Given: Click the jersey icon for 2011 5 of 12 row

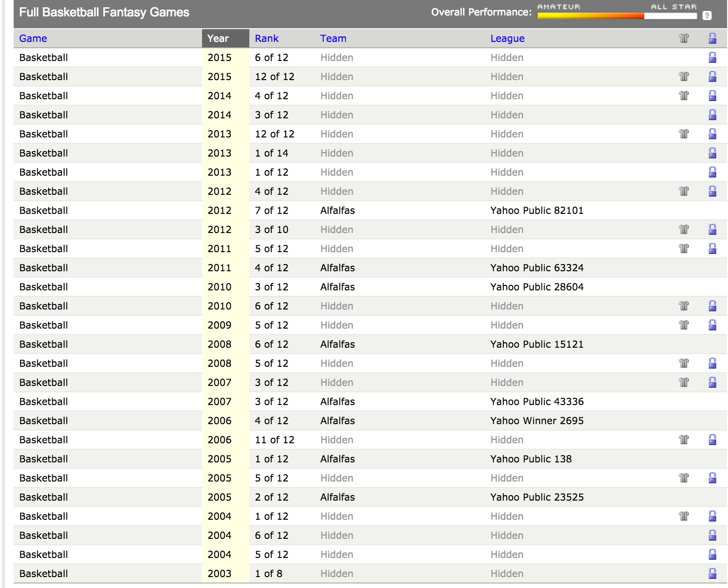Looking at the screenshot, I should tap(684, 248).
